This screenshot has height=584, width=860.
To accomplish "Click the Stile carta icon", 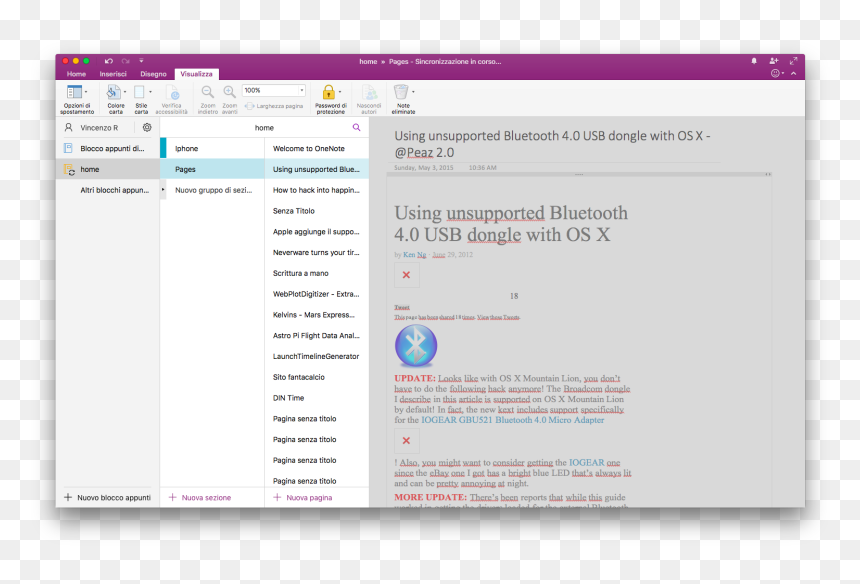I will coord(139,92).
